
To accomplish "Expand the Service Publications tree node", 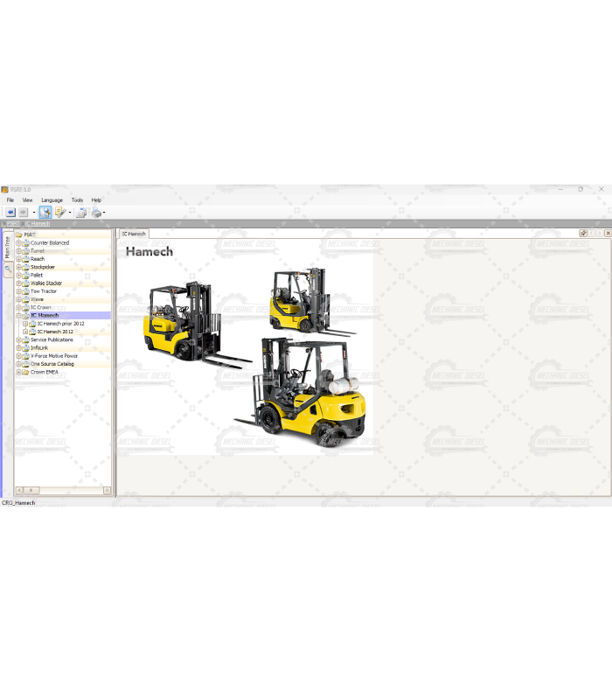I will [x=19, y=339].
